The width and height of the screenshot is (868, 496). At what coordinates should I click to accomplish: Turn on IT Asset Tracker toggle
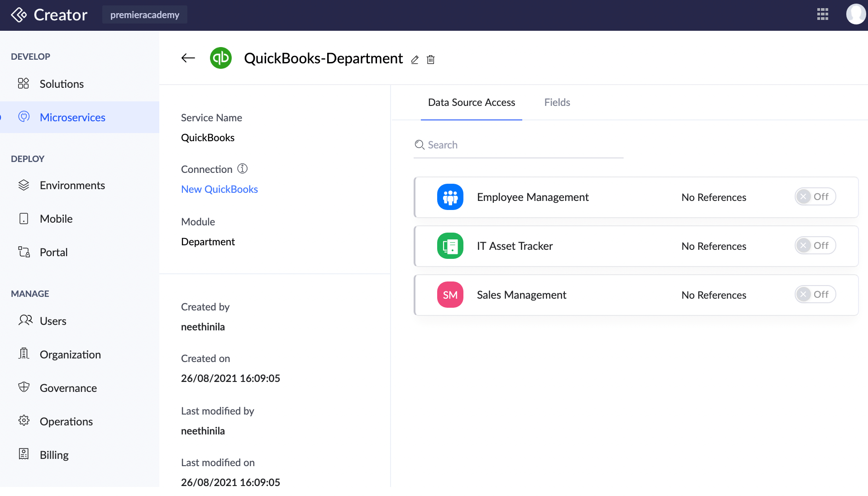coord(815,245)
